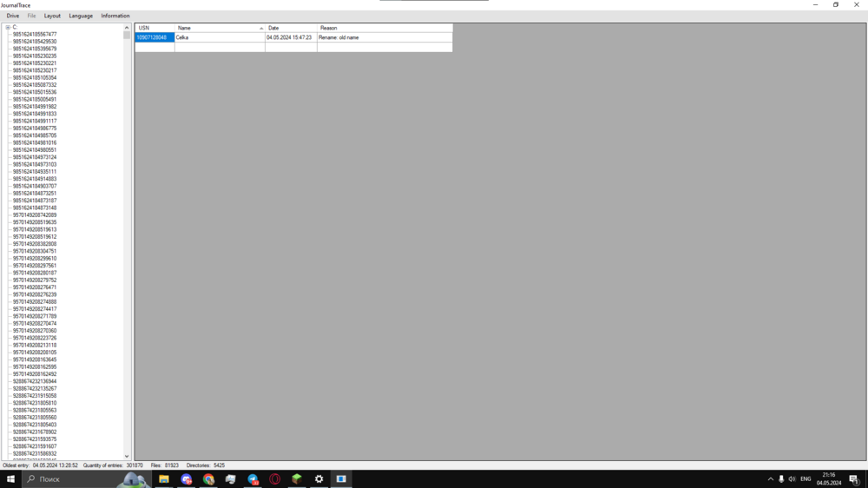This screenshot has height=488, width=868.
Task: Select the date cell 04.05.2024 15:47:23
Action: 291,37
